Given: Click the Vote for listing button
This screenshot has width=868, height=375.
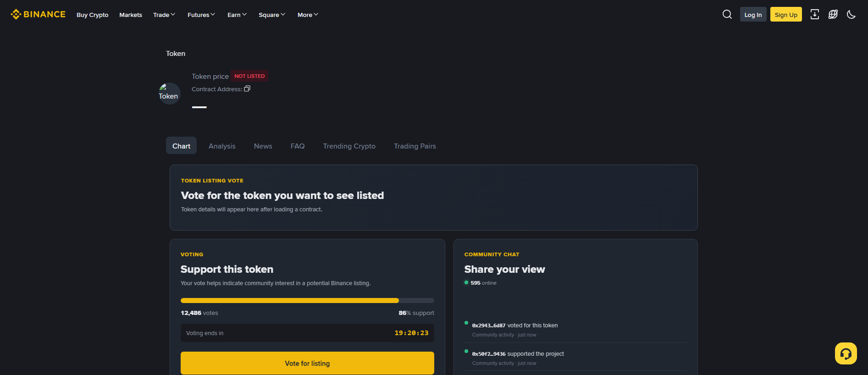Looking at the screenshot, I should (x=307, y=363).
